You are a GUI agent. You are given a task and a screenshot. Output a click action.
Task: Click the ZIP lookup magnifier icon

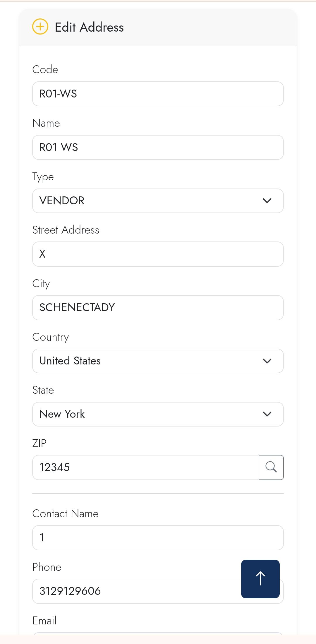271,467
